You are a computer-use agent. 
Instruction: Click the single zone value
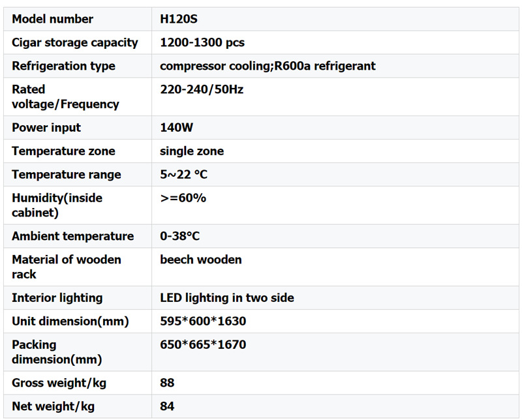192,151
